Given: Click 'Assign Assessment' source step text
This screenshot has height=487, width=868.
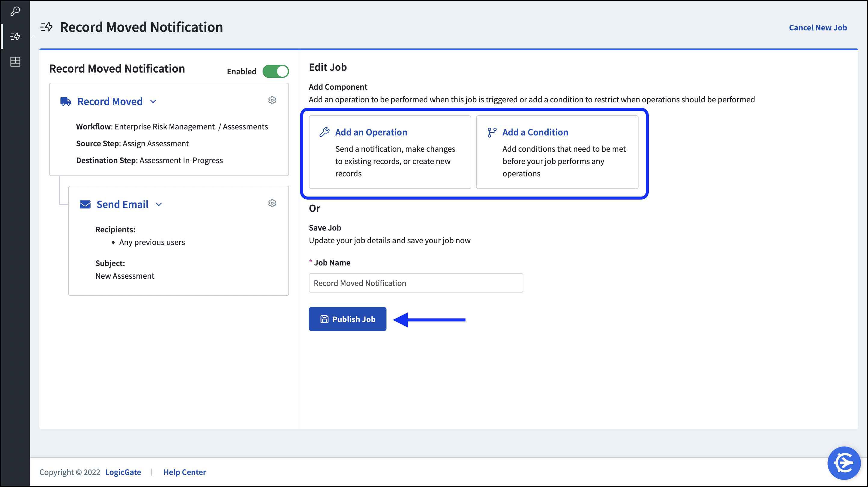Looking at the screenshot, I should click(x=156, y=143).
